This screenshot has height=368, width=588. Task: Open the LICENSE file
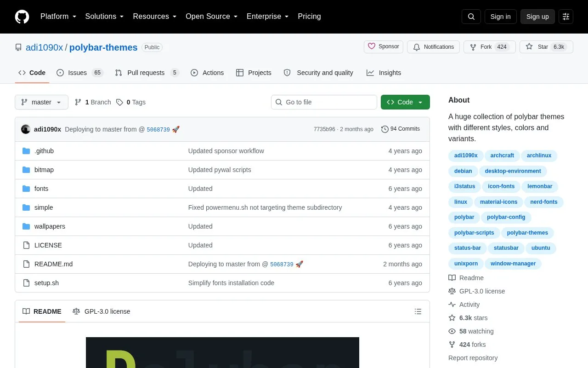48,245
